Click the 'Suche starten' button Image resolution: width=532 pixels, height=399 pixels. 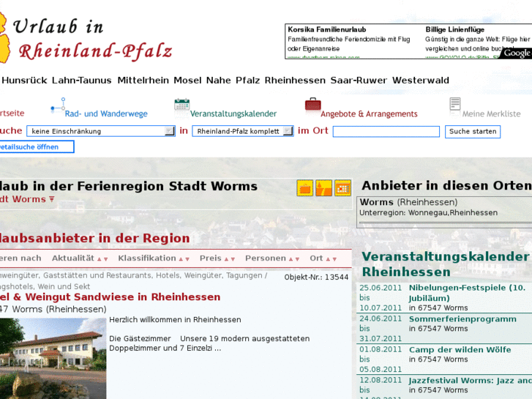[x=473, y=132]
